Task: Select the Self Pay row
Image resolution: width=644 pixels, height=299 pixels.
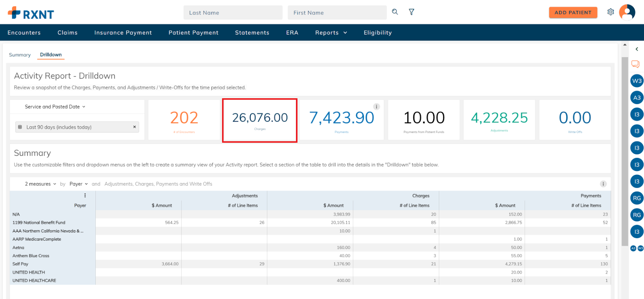Action: point(310,264)
